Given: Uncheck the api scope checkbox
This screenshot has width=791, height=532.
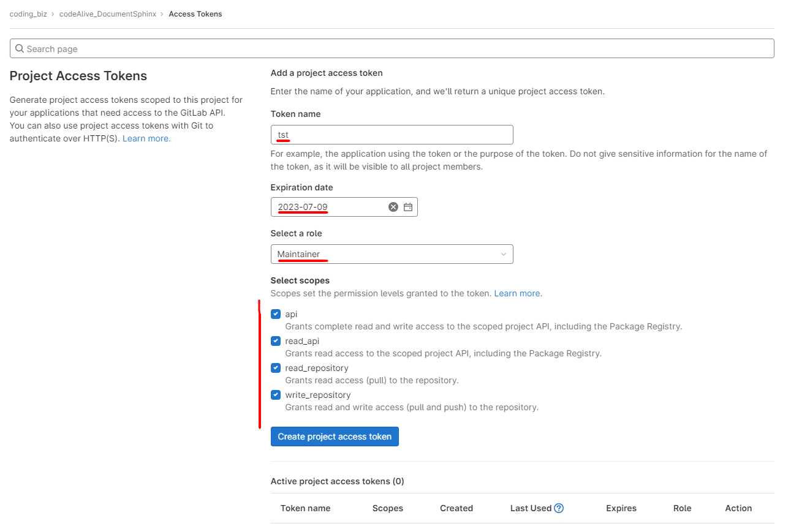Looking at the screenshot, I should [x=276, y=314].
